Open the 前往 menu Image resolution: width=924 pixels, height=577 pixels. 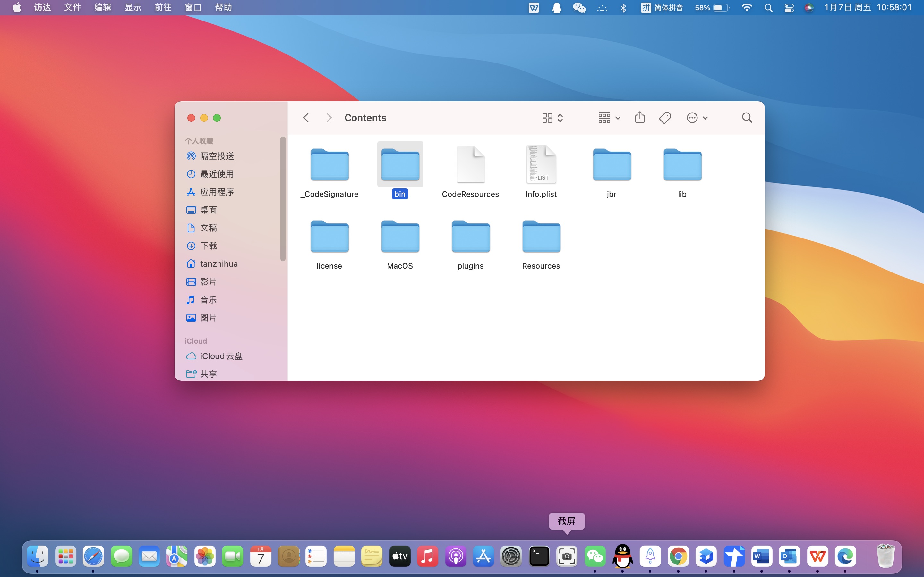[163, 8]
